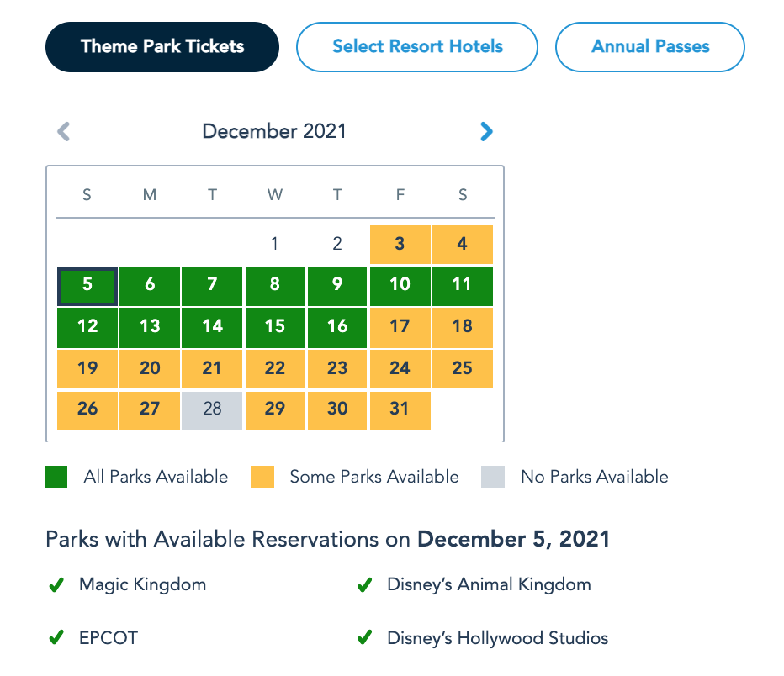Select December 1 on the calendar
The height and width of the screenshot is (676, 784).
pyautogui.click(x=275, y=245)
